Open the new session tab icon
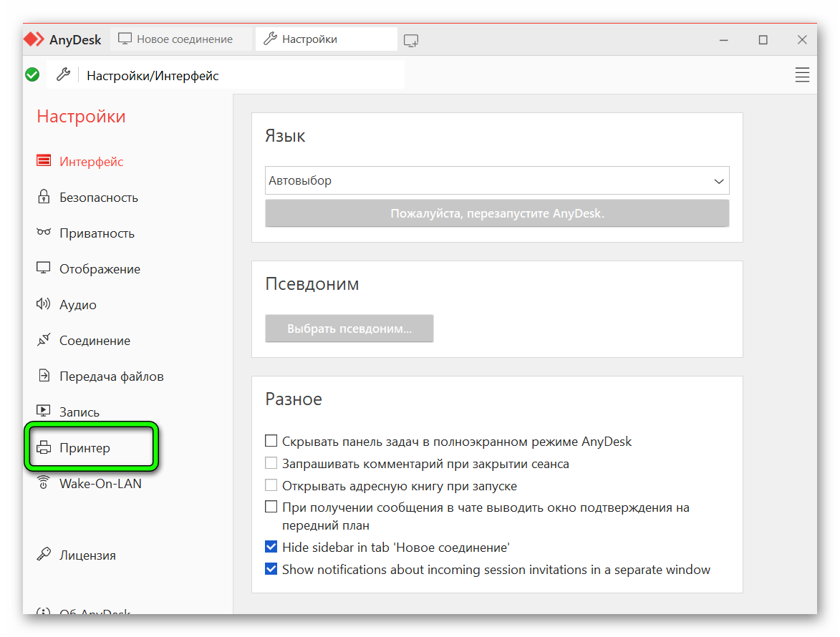 [411, 40]
